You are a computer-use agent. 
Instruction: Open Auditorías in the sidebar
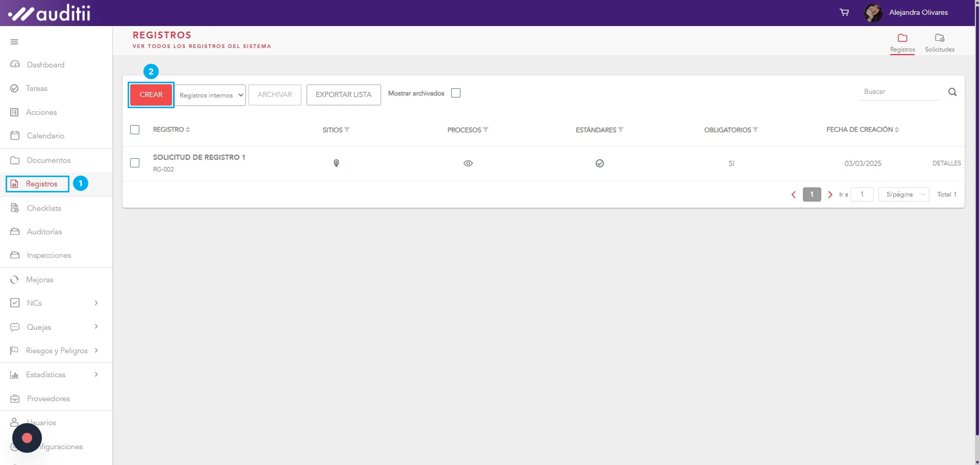coord(44,232)
